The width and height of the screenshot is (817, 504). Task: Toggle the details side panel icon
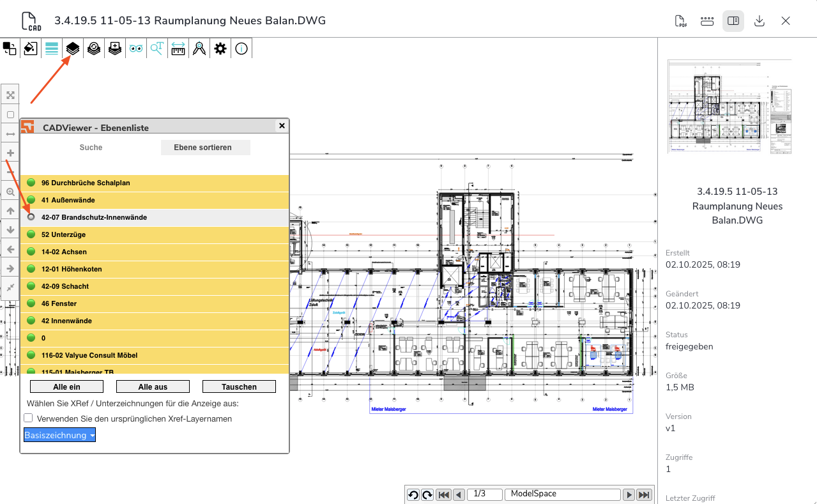click(x=733, y=21)
